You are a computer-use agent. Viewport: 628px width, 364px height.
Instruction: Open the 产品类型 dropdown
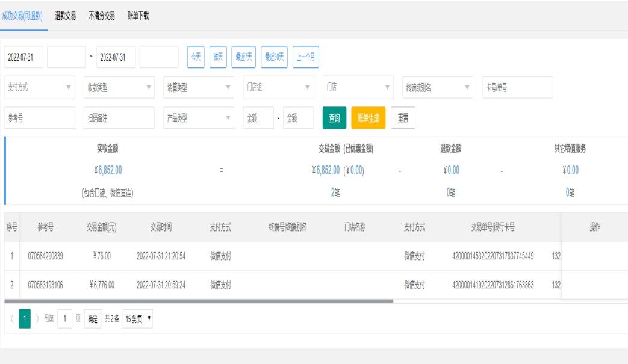click(199, 119)
